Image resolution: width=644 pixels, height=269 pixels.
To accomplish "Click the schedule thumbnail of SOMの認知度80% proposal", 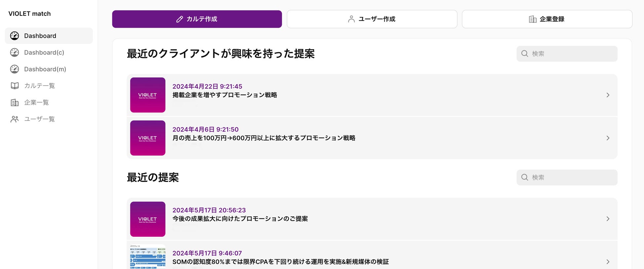I will click(148, 257).
